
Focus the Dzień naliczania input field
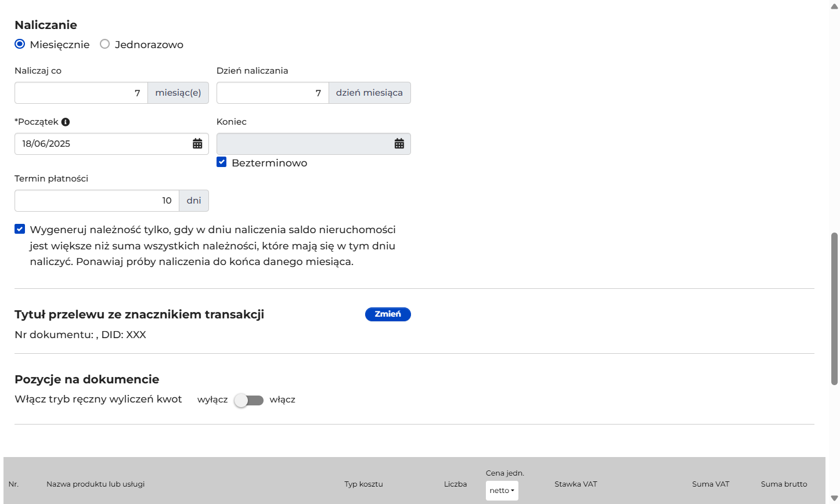pyautogui.click(x=273, y=93)
